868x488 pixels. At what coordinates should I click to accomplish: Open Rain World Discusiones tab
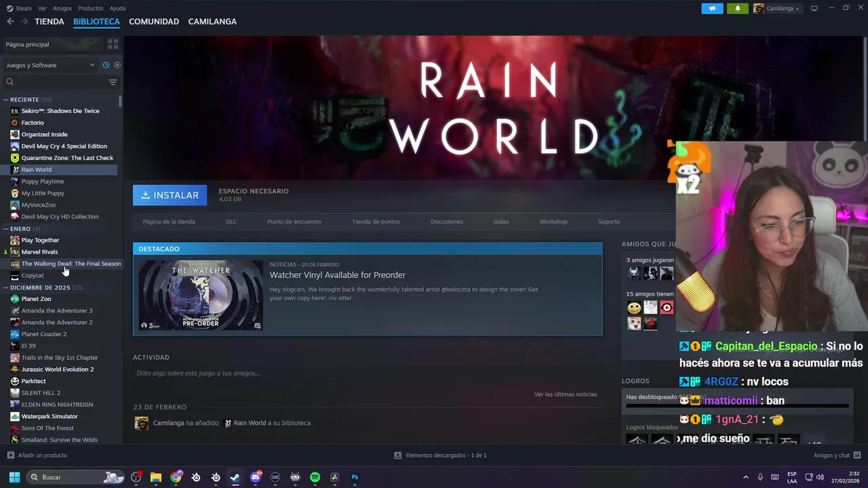click(x=447, y=222)
